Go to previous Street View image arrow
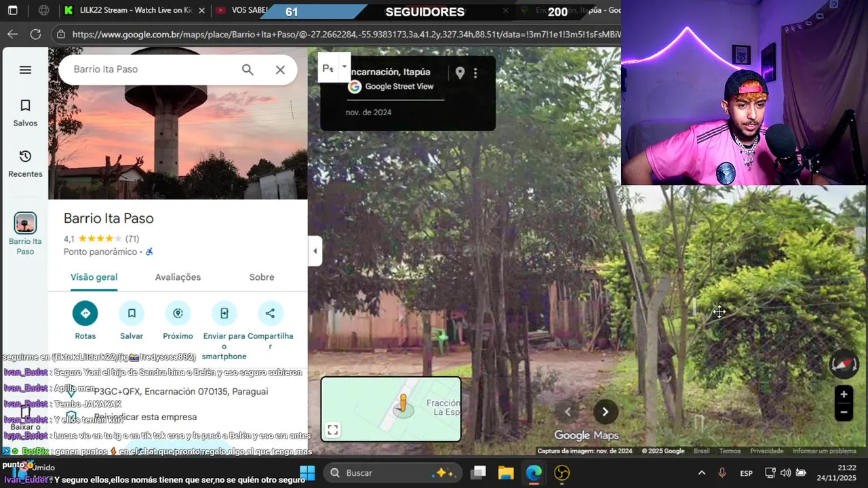Screen dimensions: 868x488 point(568,411)
